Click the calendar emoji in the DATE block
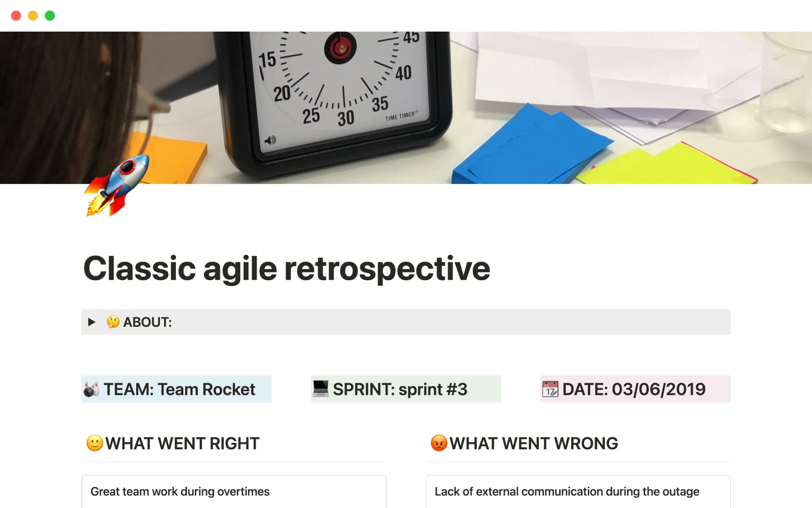This screenshot has height=508, width=812. 551,389
